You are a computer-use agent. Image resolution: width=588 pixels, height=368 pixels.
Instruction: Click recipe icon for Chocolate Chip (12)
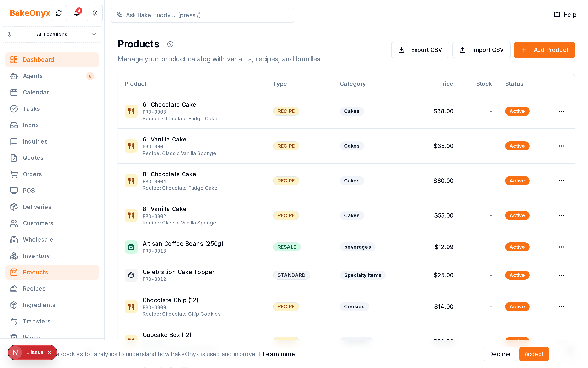(x=131, y=307)
